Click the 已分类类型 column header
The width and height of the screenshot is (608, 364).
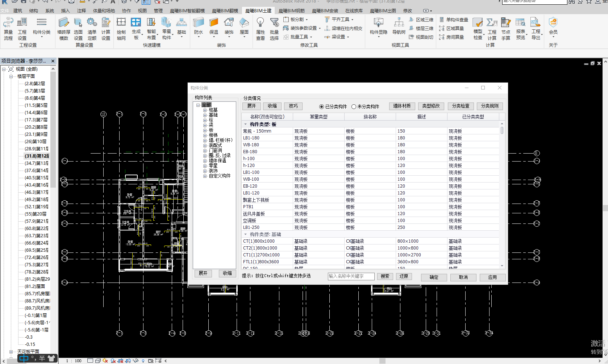click(x=473, y=117)
